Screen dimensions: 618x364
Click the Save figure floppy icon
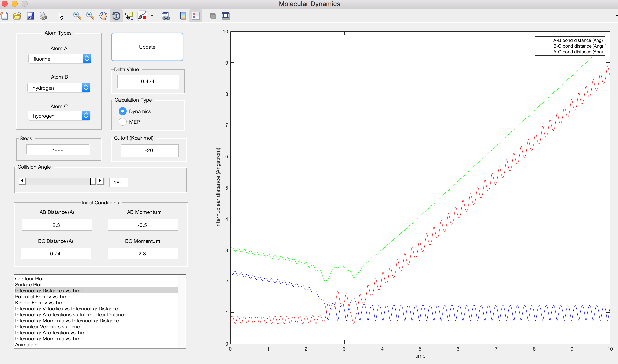(30, 16)
